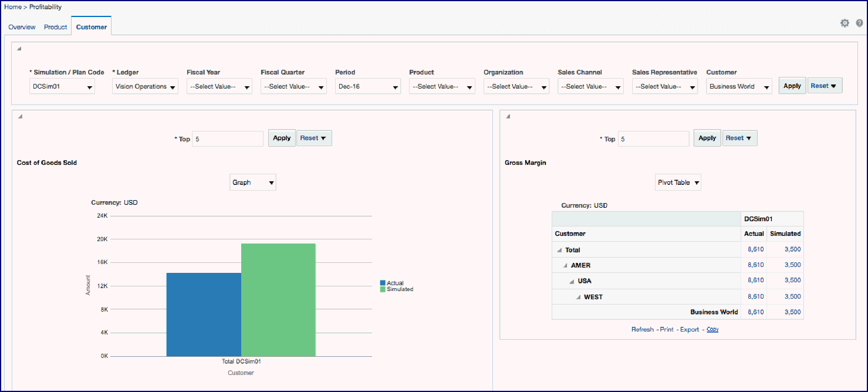Screen dimensions: 868x392
Task: Collapse the filter prompts section triangle
Action: pos(19,49)
